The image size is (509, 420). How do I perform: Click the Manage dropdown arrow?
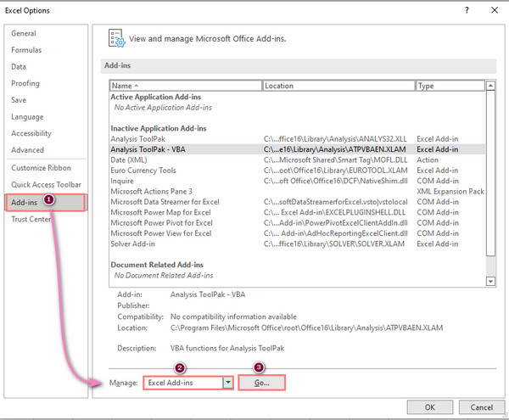click(228, 383)
